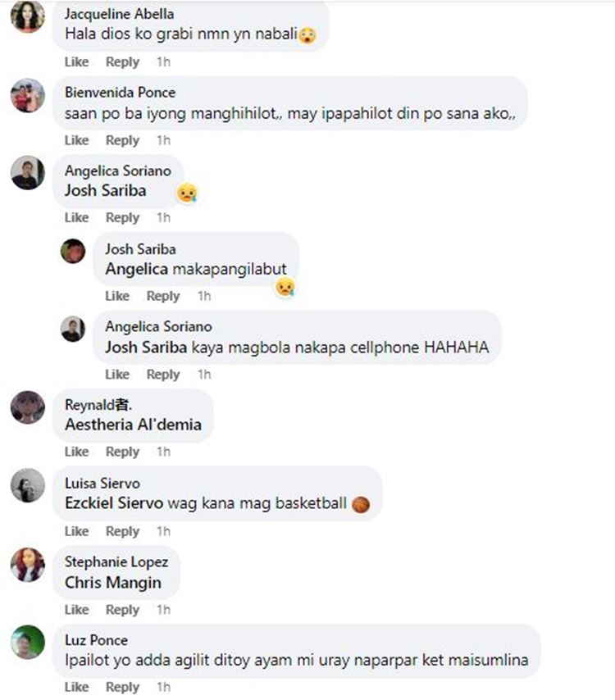Open Bienvenida Ponce's avatar
Screen dimensions: 615x700
[x=28, y=95]
